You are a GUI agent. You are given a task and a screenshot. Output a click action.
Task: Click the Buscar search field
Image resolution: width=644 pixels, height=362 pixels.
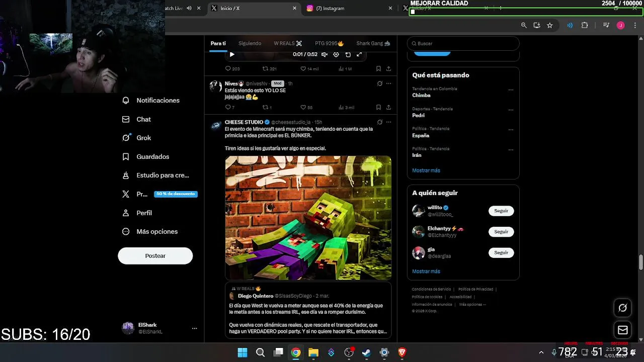pos(463,43)
